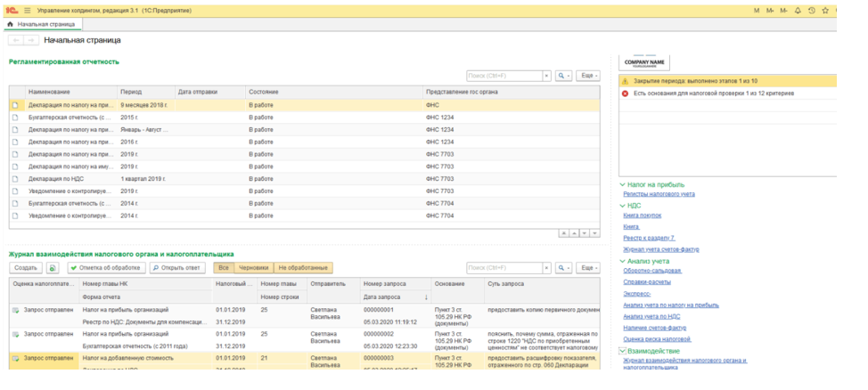Clear the upper report search field with X

pyautogui.click(x=546, y=76)
